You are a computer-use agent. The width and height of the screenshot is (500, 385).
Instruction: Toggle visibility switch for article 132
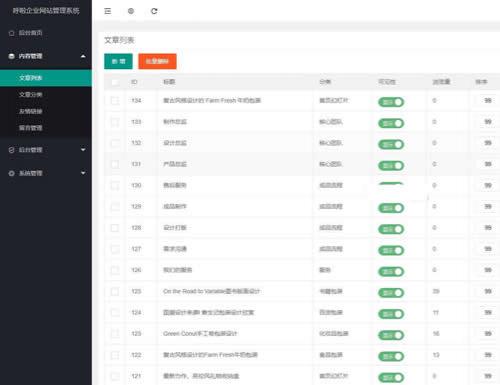pyautogui.click(x=391, y=144)
